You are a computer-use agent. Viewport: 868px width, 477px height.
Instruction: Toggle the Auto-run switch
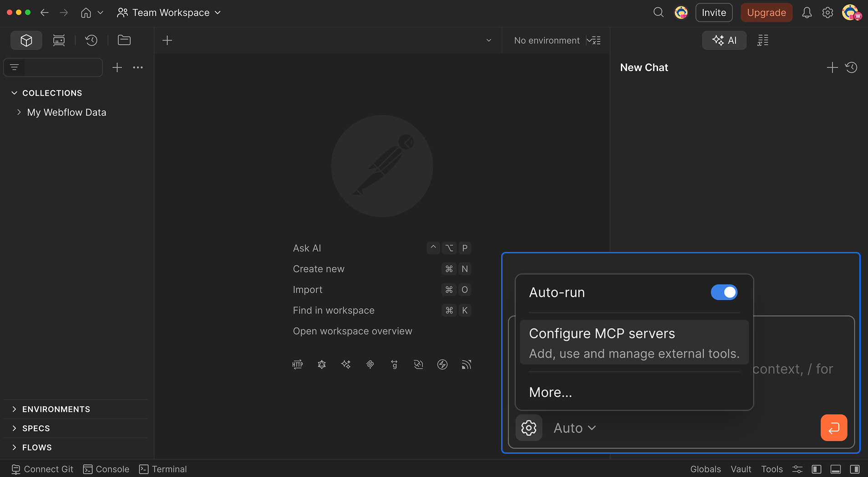click(724, 292)
